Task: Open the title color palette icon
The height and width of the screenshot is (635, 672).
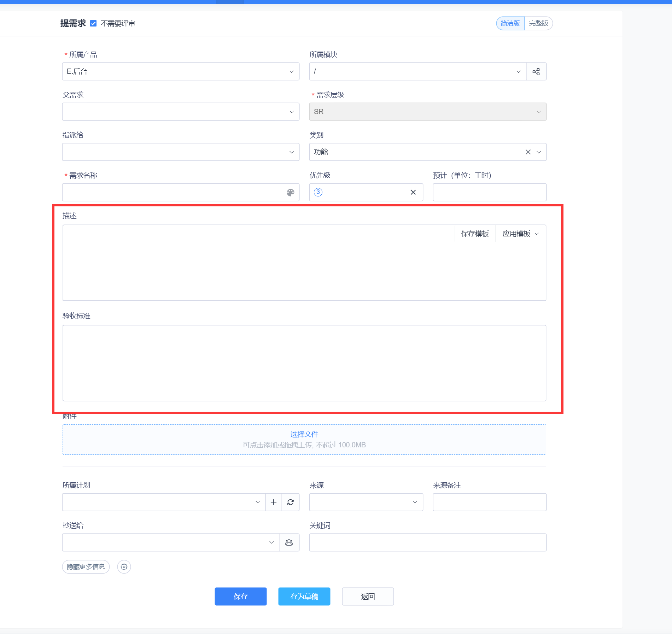Action: [x=291, y=192]
